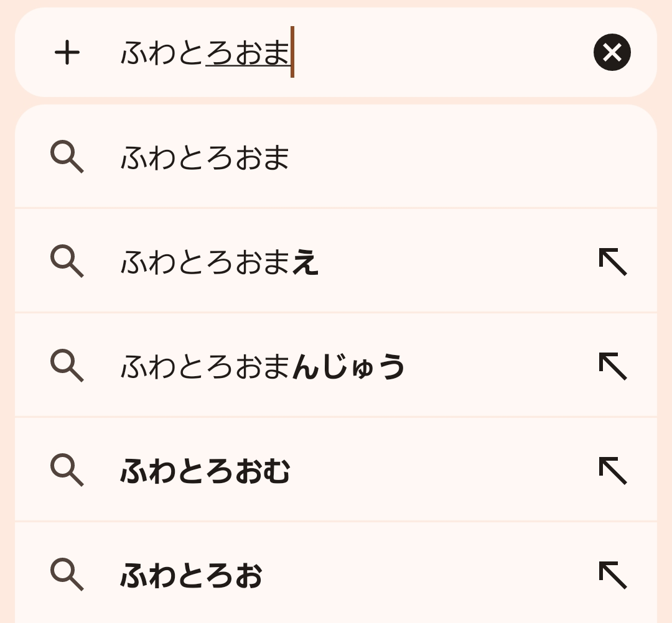Click the brown text cursor after typed query
Screen dimensions: 672x623
click(292, 52)
